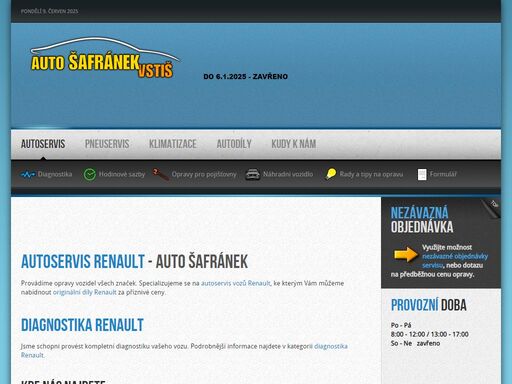Click the wrench icon for Opravy pro pojišťovny

[160, 174]
